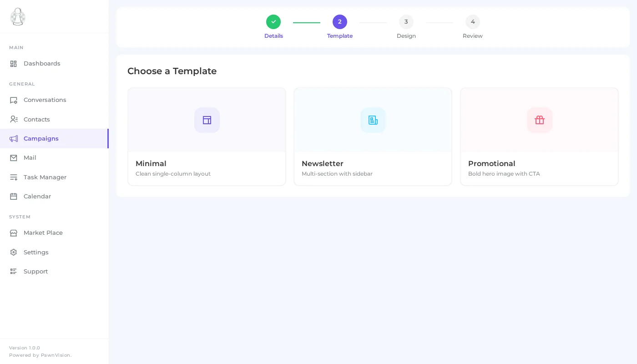
Task: Click the Campaigns megaphone icon
Action: 14,139
